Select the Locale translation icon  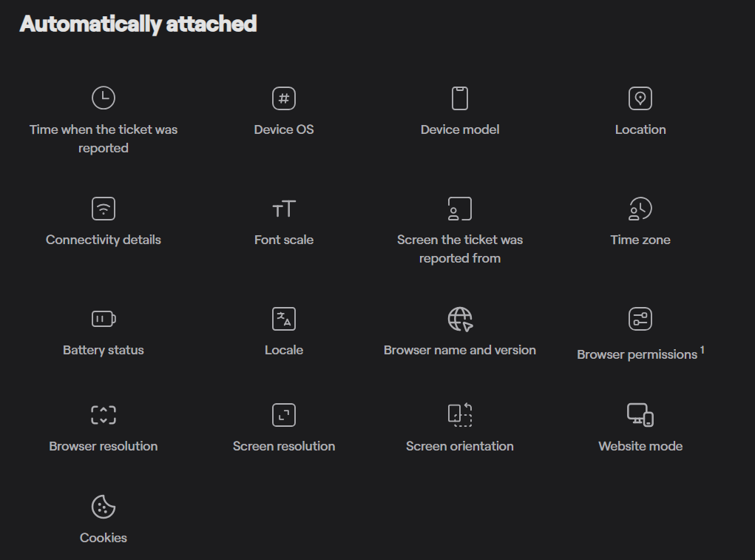[x=284, y=318]
